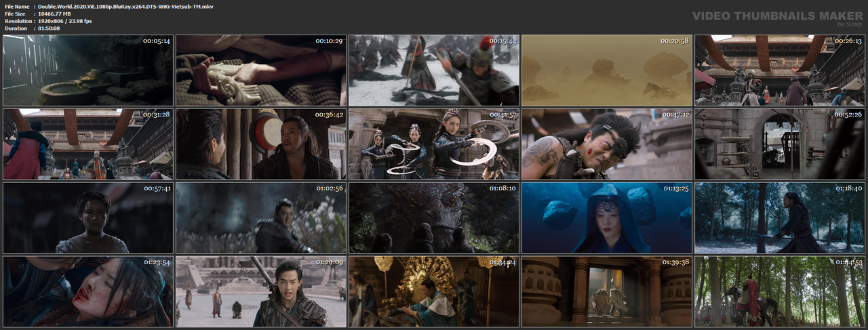
Task: Click the thumbnail timestamped 01:13:25
Action: tap(607, 218)
